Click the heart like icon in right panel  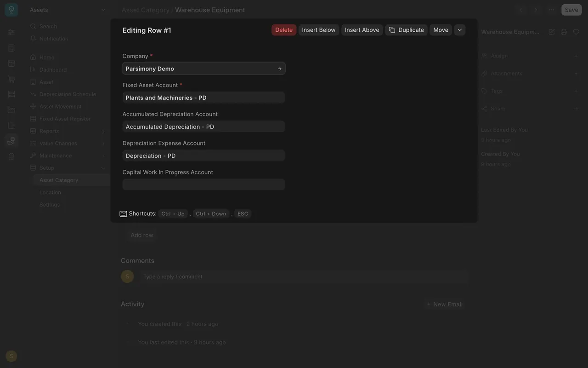pos(576,32)
